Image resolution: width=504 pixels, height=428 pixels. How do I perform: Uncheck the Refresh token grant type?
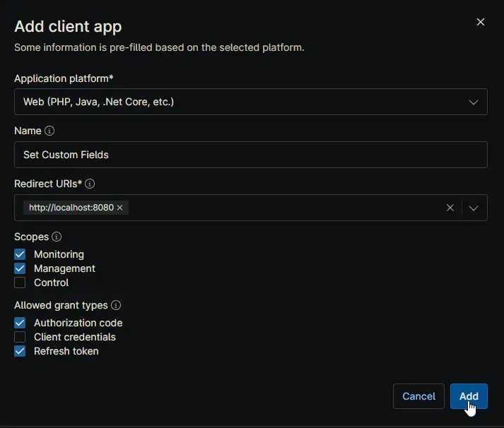(20, 351)
